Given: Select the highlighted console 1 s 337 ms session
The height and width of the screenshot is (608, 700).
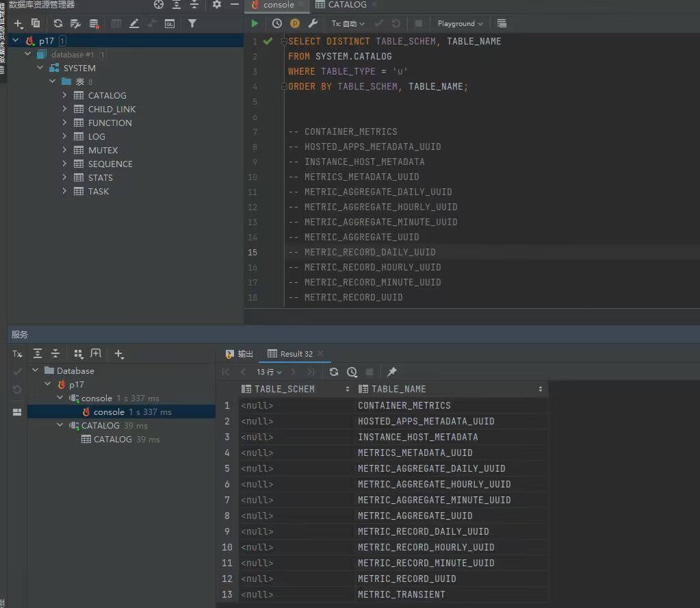Looking at the screenshot, I should [121, 412].
